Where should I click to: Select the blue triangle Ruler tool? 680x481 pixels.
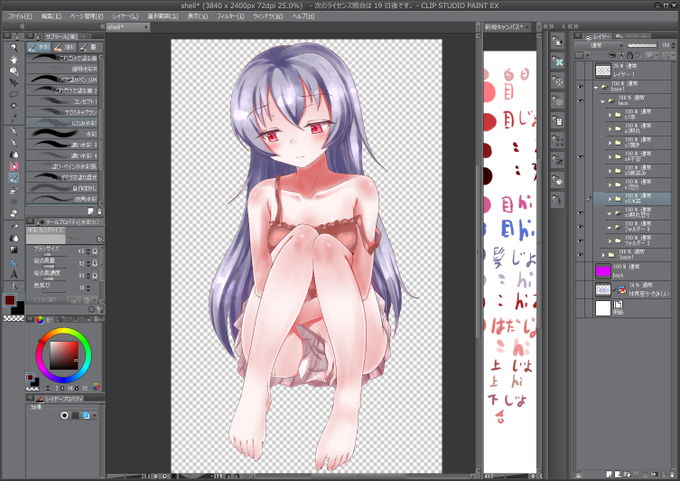point(14,262)
